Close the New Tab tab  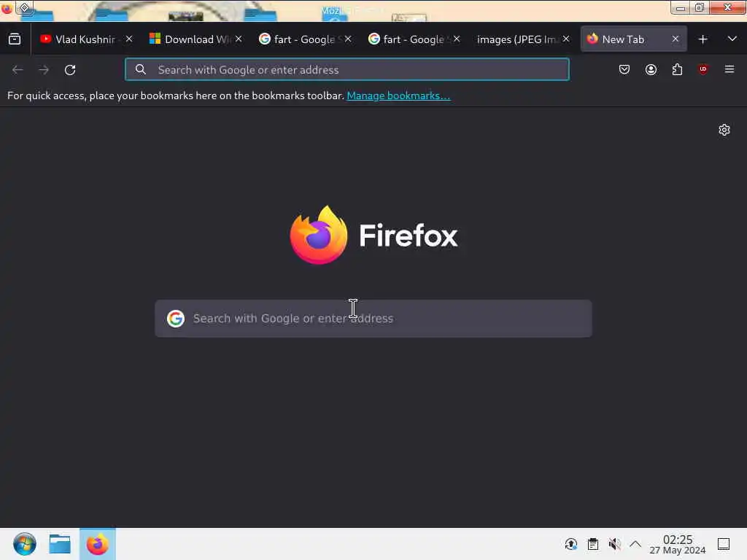[676, 39]
